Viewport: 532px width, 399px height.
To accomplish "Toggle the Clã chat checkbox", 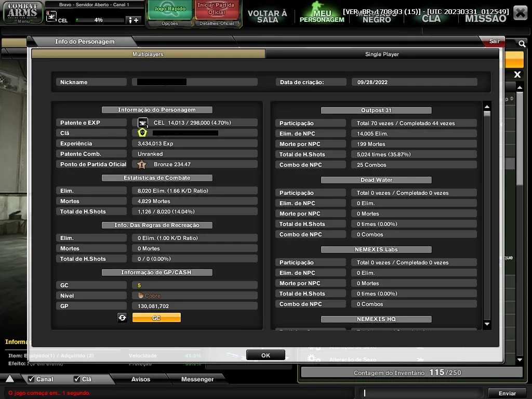I will click(77, 379).
